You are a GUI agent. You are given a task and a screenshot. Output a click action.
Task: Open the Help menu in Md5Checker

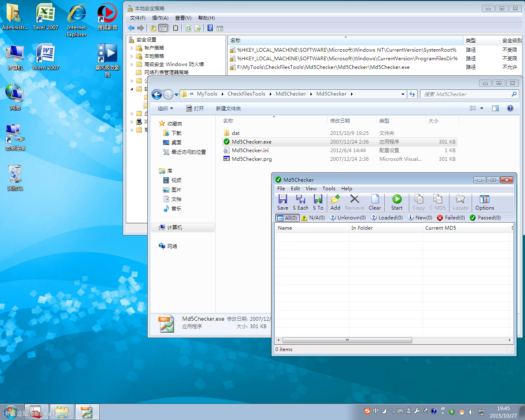tap(347, 189)
